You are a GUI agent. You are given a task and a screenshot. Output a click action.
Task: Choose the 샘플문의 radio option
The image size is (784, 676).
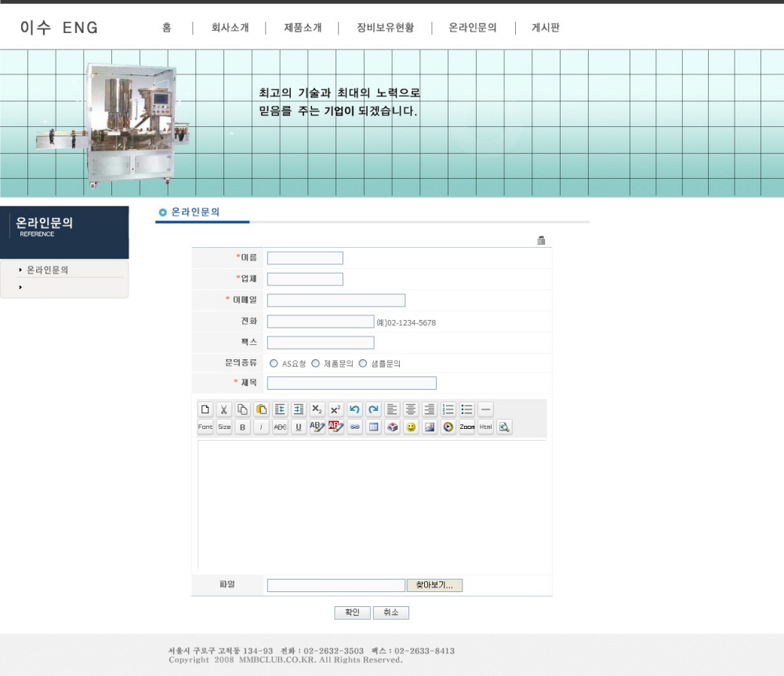pyautogui.click(x=363, y=364)
